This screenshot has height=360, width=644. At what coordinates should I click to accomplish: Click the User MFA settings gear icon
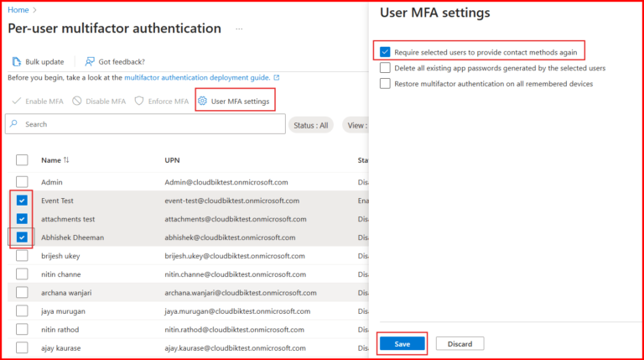202,102
